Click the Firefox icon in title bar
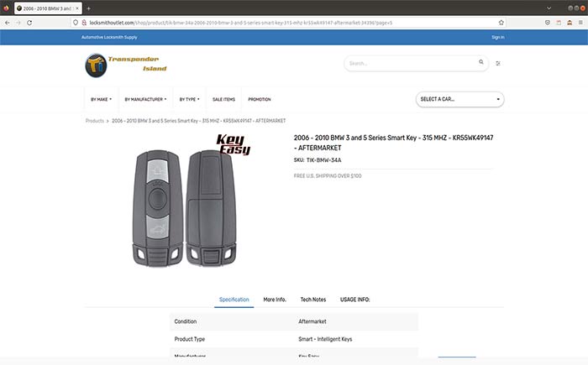Viewport: 588px width, 365px height. 6,8
